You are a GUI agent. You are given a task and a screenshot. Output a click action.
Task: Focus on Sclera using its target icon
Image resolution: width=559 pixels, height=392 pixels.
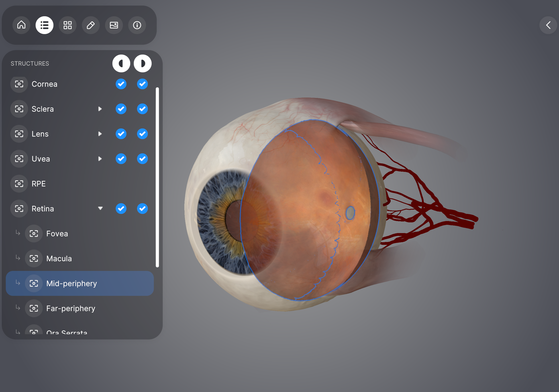[x=19, y=109]
